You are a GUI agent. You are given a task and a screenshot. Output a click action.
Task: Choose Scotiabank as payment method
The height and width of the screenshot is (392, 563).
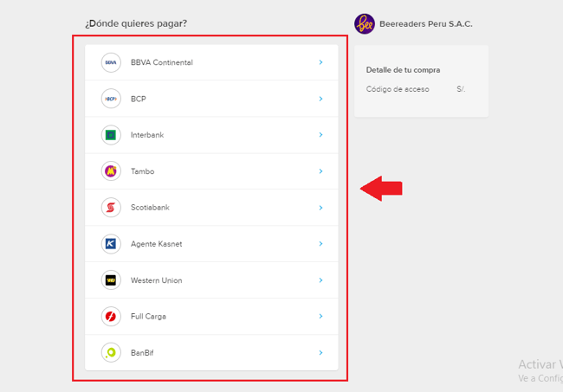151,208
